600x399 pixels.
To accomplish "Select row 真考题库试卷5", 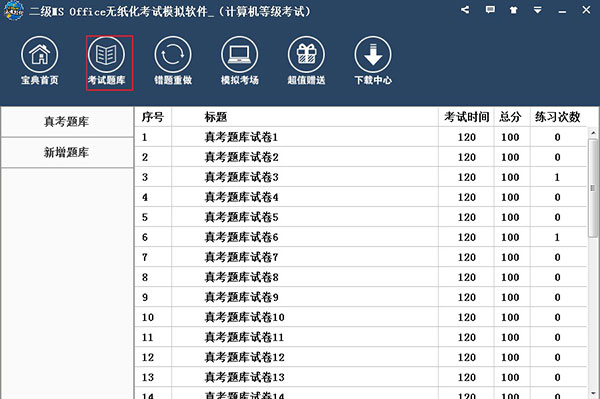I will click(361, 217).
